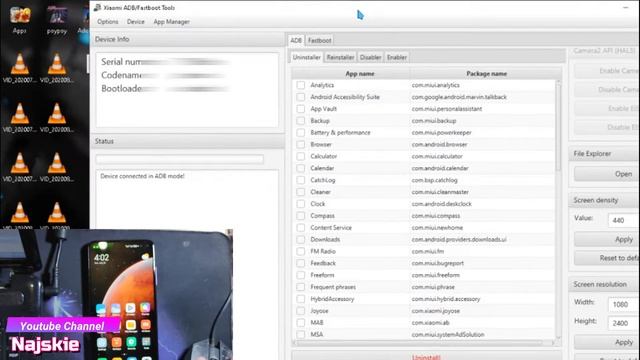This screenshot has width=640, height=360.
Task: Select the Disabler tab
Action: (x=370, y=57)
